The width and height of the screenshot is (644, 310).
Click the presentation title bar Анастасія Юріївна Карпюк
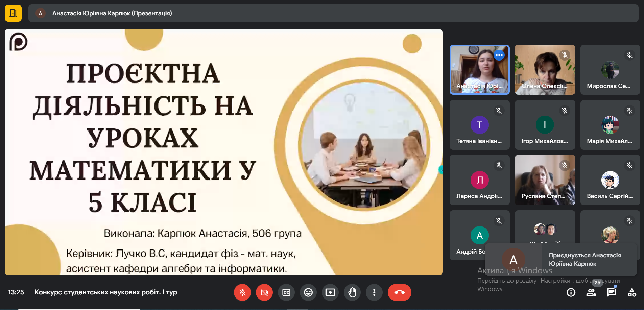tap(333, 13)
